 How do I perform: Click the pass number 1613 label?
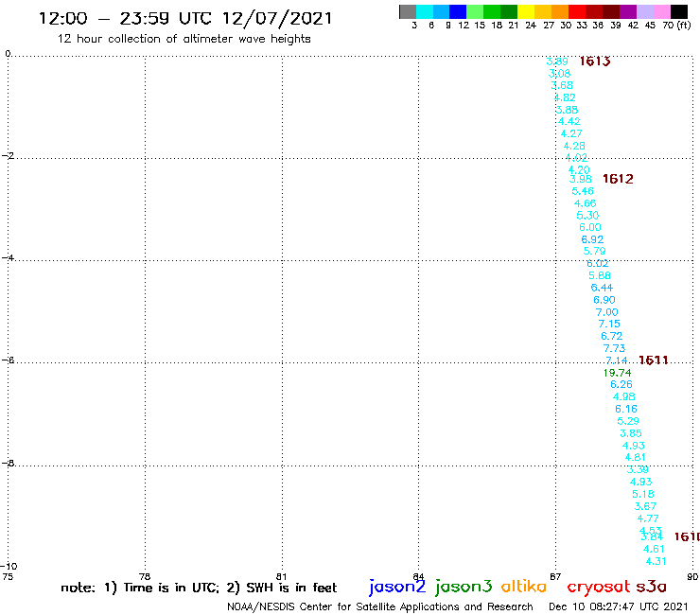click(x=595, y=61)
